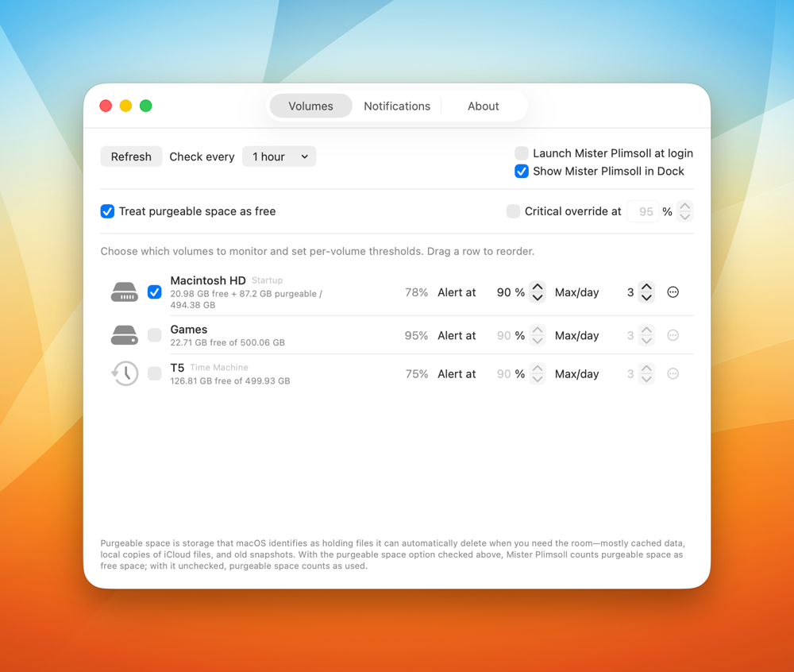Open the About tab
This screenshot has width=794, height=672.
click(483, 106)
